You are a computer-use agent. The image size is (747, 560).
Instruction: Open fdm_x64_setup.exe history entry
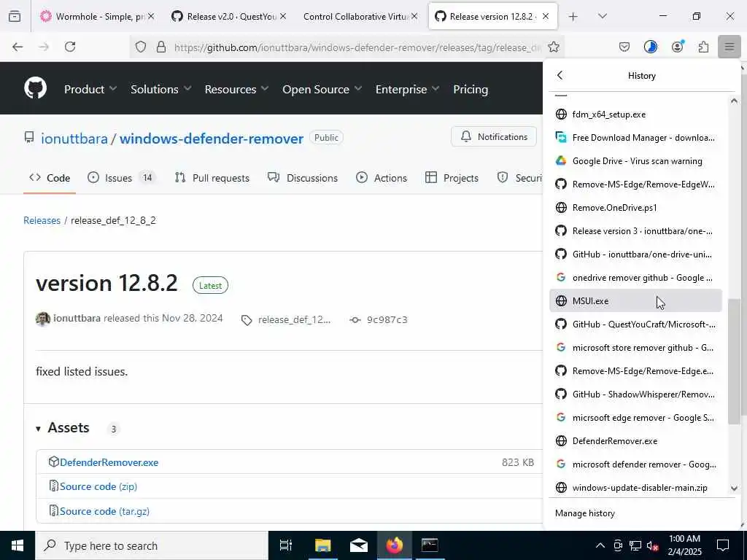tap(635, 114)
